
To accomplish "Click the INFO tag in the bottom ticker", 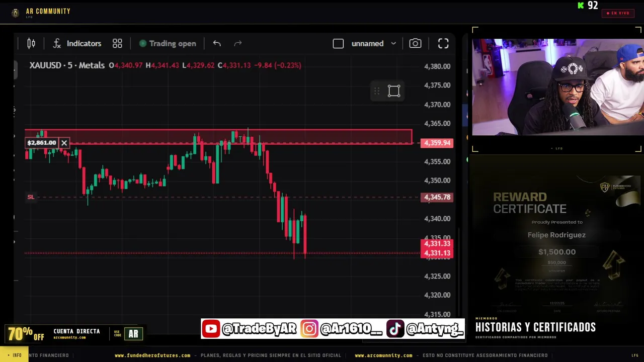I will [14, 355].
